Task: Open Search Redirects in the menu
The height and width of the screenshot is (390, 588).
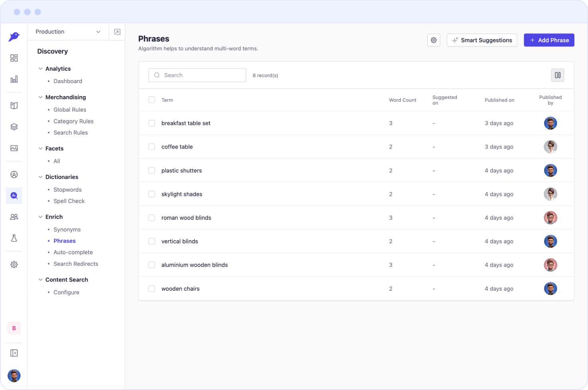Action: tap(75, 264)
